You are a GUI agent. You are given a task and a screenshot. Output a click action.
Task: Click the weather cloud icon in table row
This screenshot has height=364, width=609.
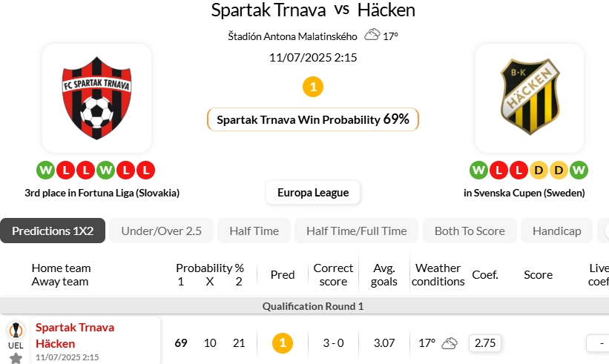(x=450, y=343)
